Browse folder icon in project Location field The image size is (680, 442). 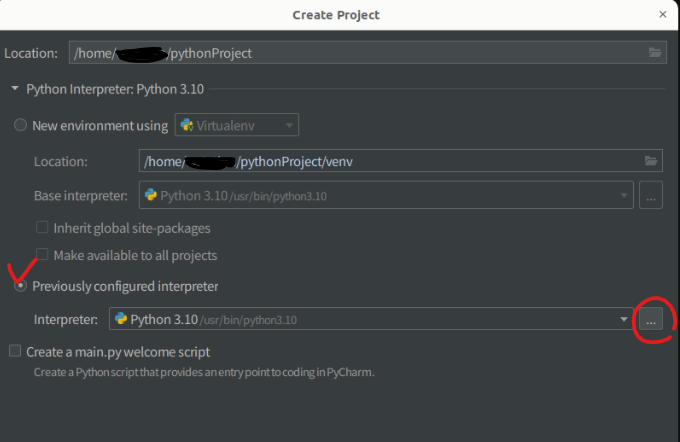point(655,53)
